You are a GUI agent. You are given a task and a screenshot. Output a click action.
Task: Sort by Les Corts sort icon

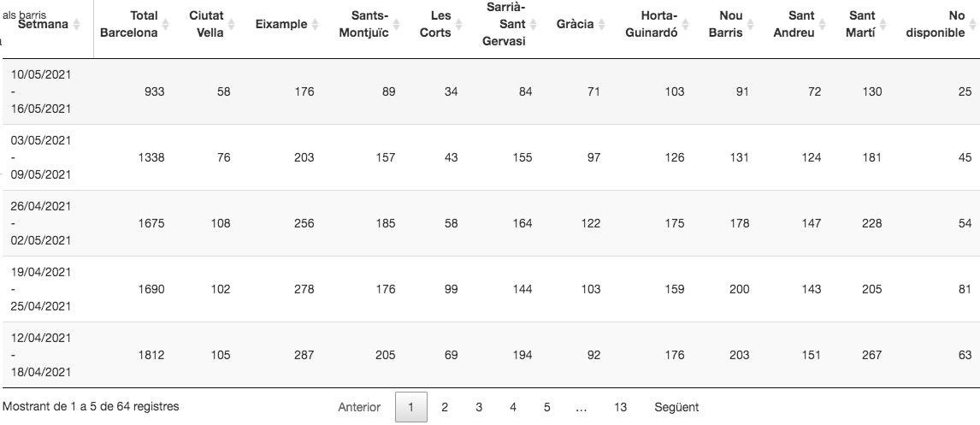[x=459, y=25]
